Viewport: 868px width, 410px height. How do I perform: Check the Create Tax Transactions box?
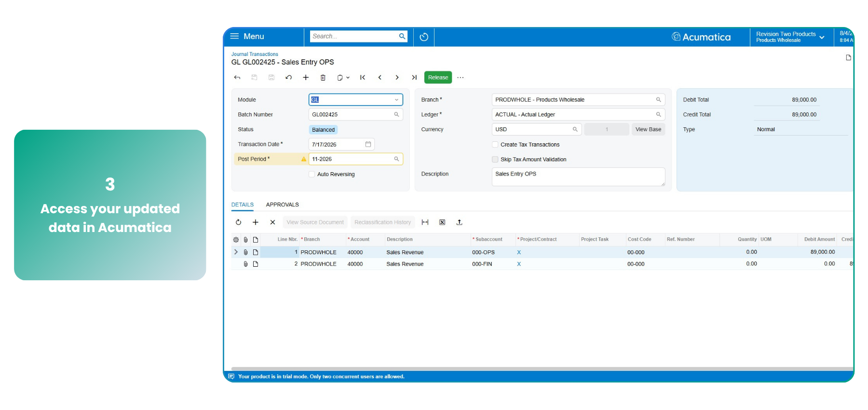coord(495,144)
